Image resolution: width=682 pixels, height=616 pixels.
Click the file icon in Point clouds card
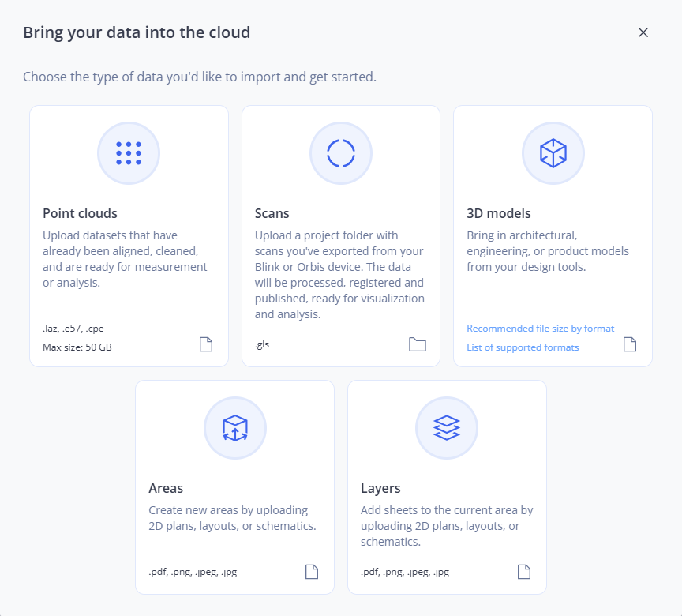click(206, 344)
